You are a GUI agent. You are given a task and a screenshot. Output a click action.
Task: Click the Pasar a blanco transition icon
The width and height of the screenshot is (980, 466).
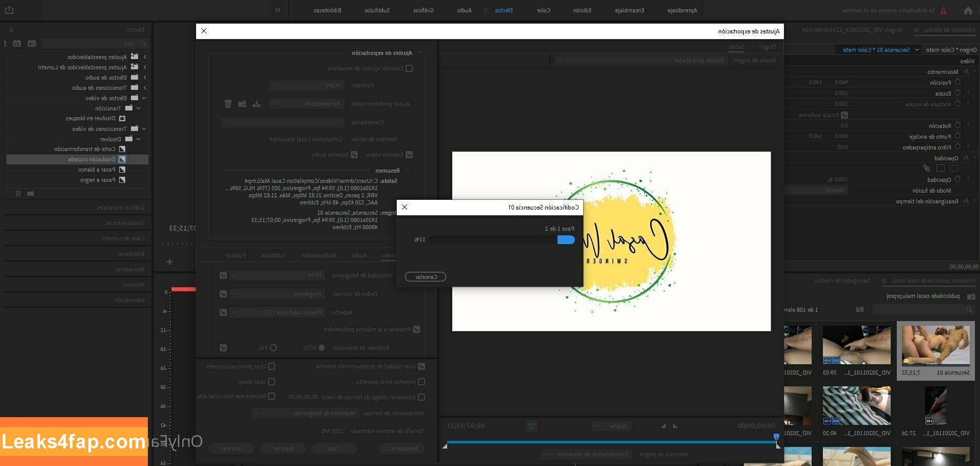pyautogui.click(x=122, y=170)
